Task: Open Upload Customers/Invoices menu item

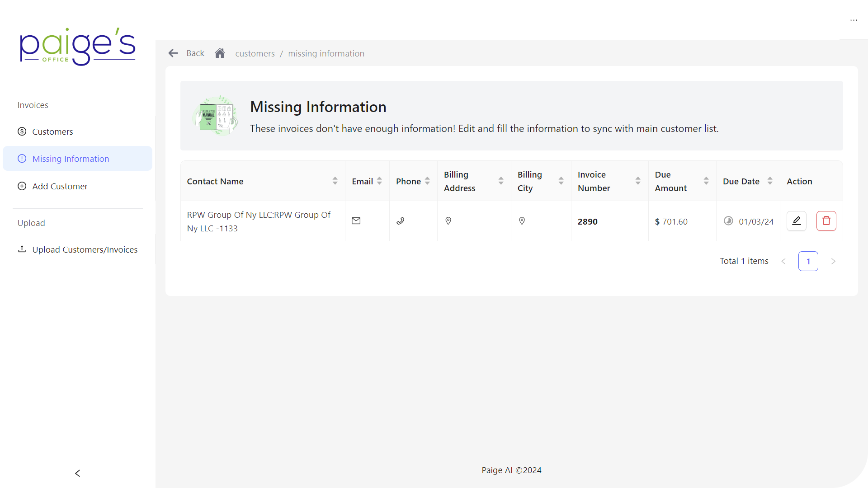Action: (85, 249)
